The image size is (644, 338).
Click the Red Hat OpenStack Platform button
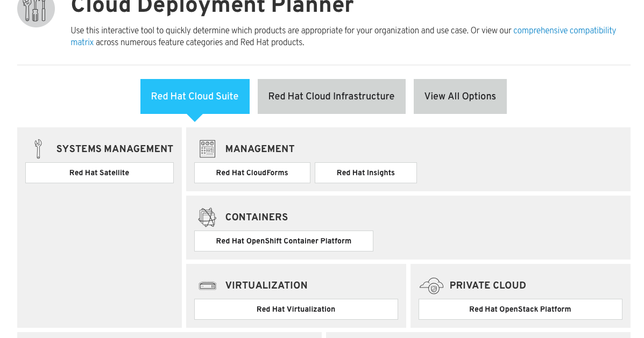[520, 309]
